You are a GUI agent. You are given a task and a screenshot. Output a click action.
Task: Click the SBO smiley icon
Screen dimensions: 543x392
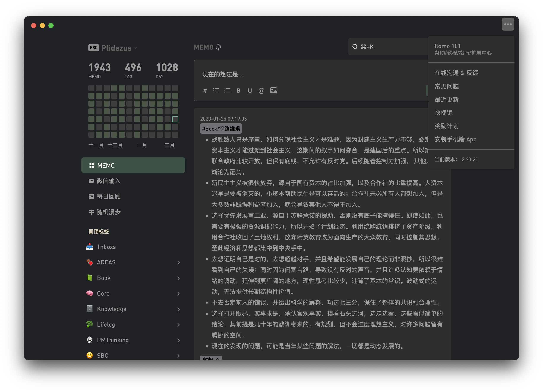tap(90, 355)
